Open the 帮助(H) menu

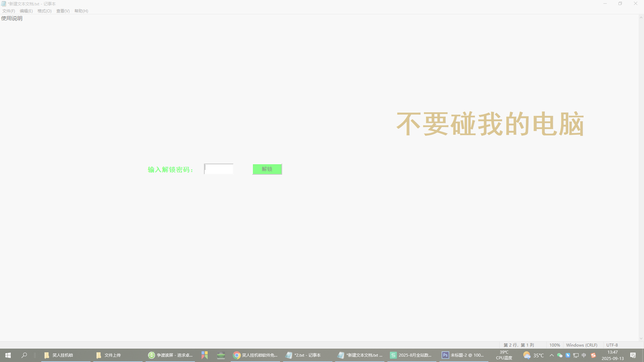coord(81,11)
